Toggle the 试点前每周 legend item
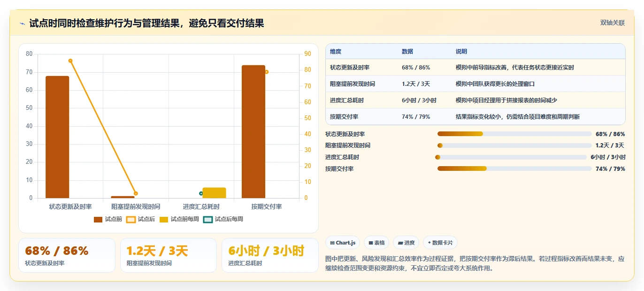644x291 pixels. click(x=179, y=219)
